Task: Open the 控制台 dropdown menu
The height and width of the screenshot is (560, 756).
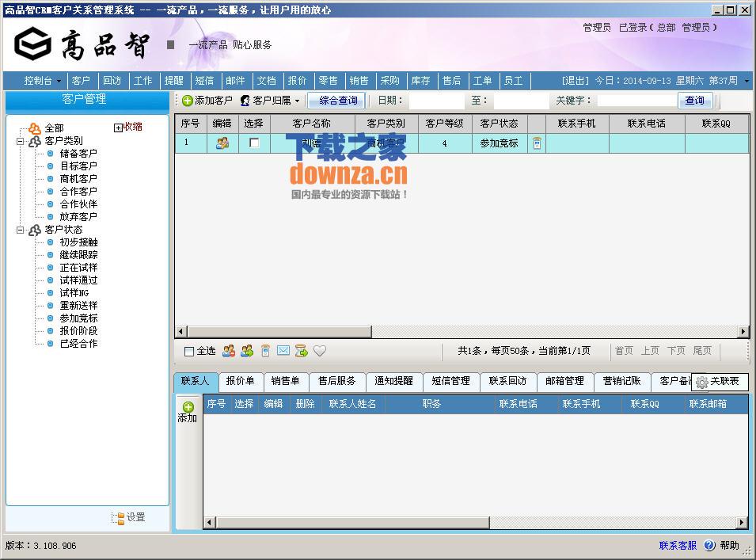Action: point(43,81)
